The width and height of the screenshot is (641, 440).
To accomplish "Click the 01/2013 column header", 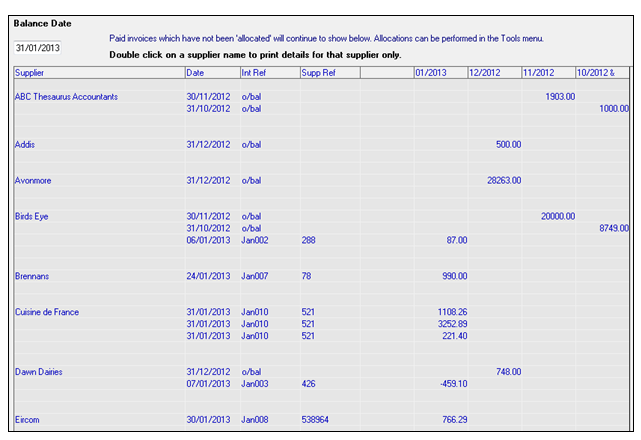I will [x=441, y=73].
